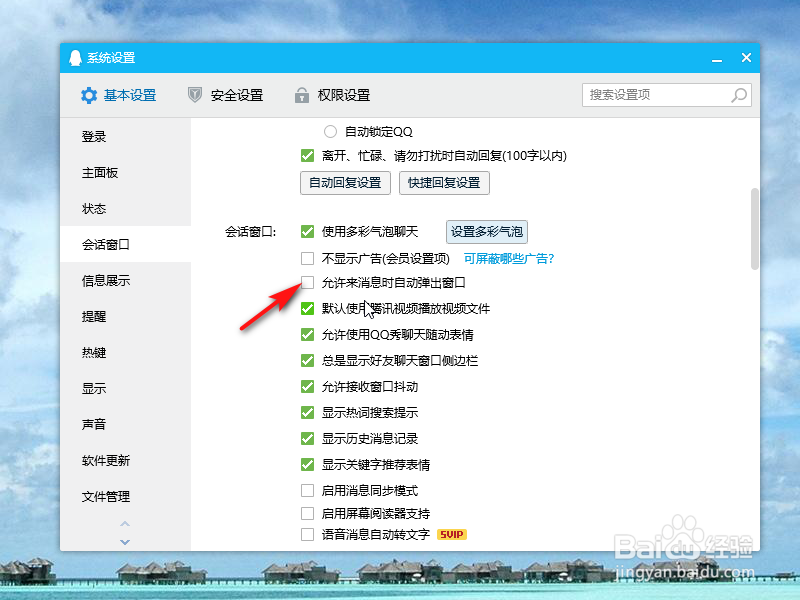This screenshot has width=800, height=600.
Task: Click the gear icon of 基本设置
Action: coord(89,95)
